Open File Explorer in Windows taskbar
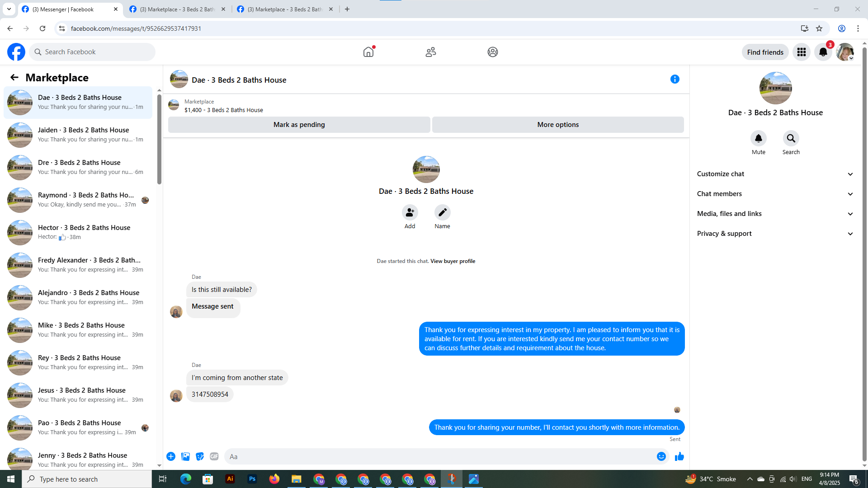This screenshot has width=868, height=488. (x=296, y=479)
